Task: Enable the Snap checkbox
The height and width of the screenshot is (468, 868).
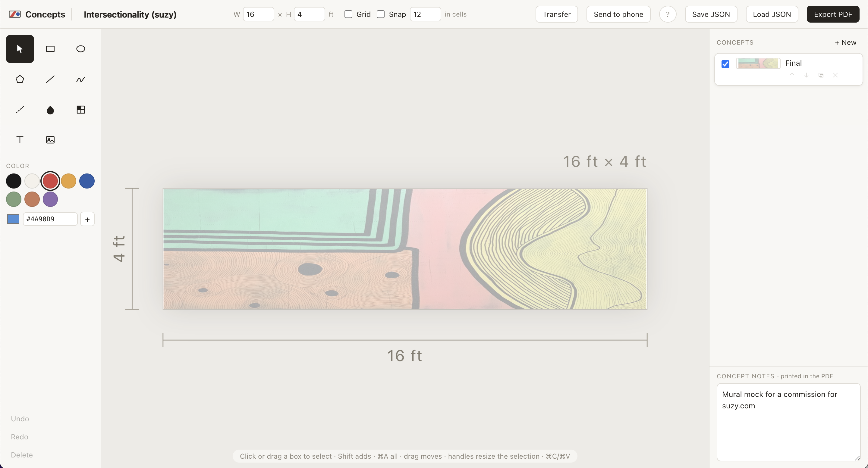Action: click(381, 14)
